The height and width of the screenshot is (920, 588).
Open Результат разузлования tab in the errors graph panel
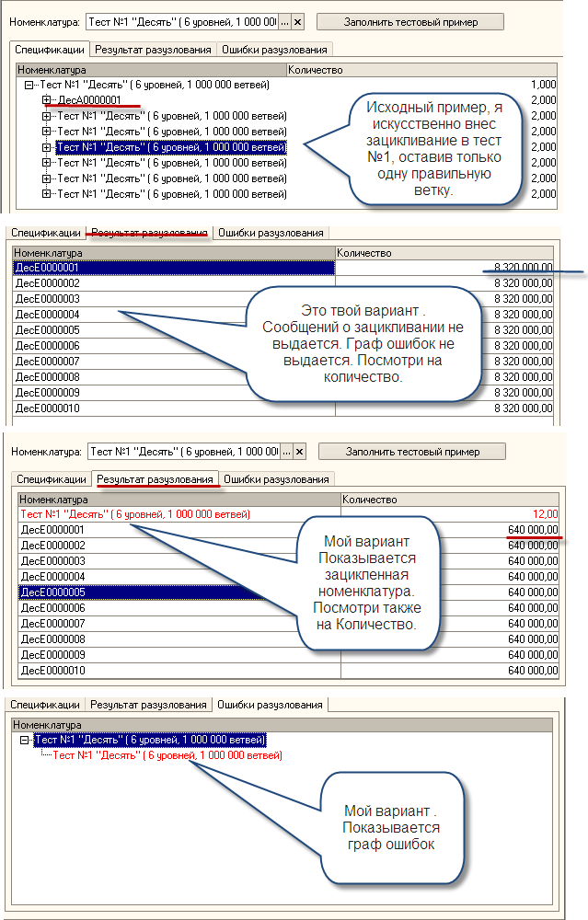148,705
